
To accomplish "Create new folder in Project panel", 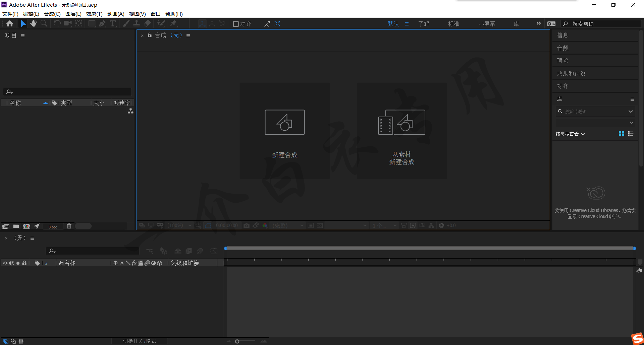I will point(16,226).
